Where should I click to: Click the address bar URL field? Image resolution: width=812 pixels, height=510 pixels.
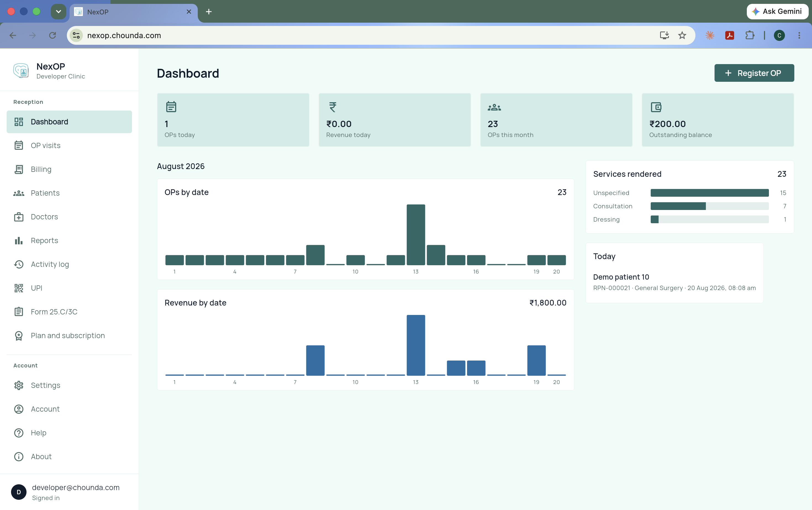pyautogui.click(x=381, y=35)
